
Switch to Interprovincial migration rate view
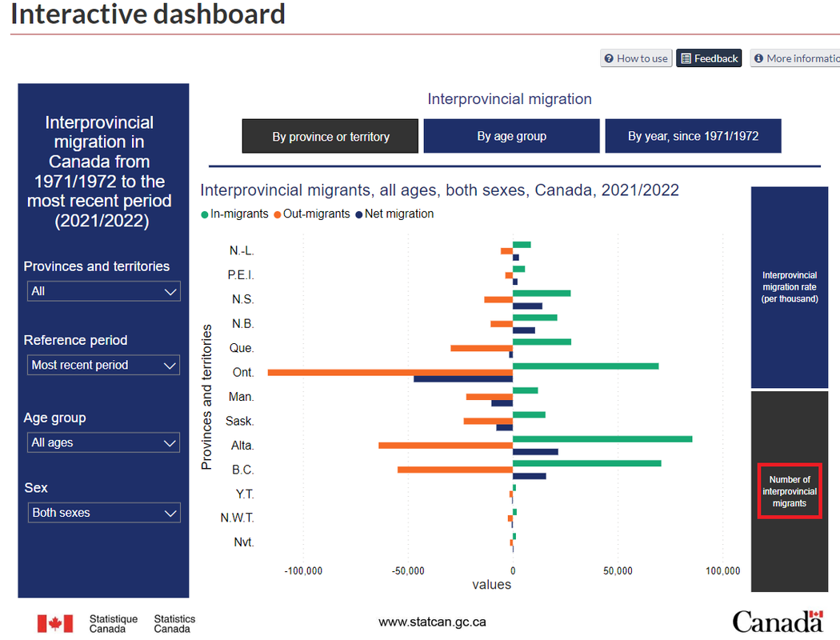[x=789, y=287]
